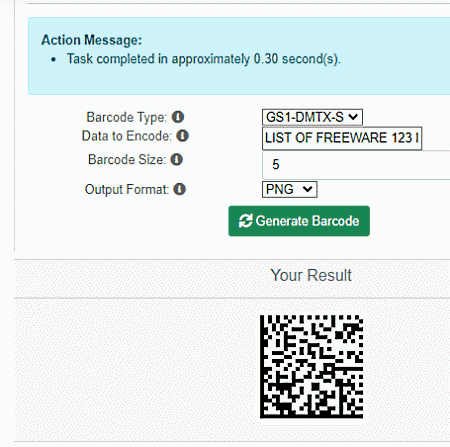Image resolution: width=450 pixels, height=447 pixels.
Task: Click the Data to Encode label text
Action: (x=127, y=136)
